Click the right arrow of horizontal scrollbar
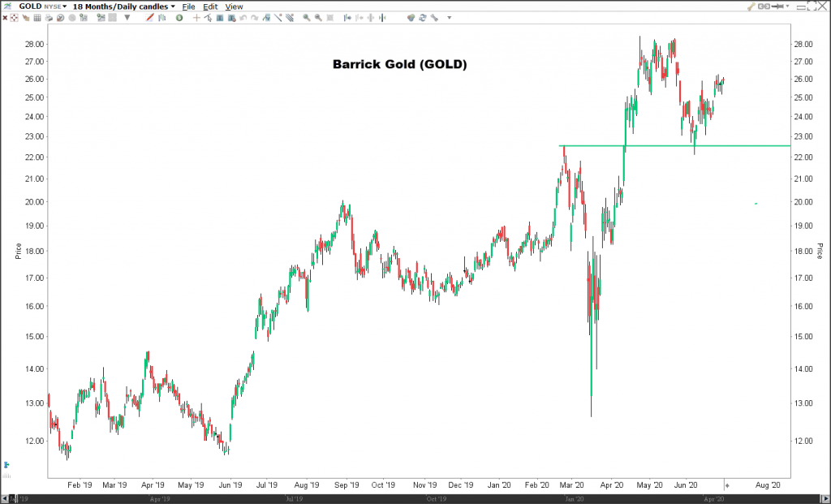 coord(825,498)
